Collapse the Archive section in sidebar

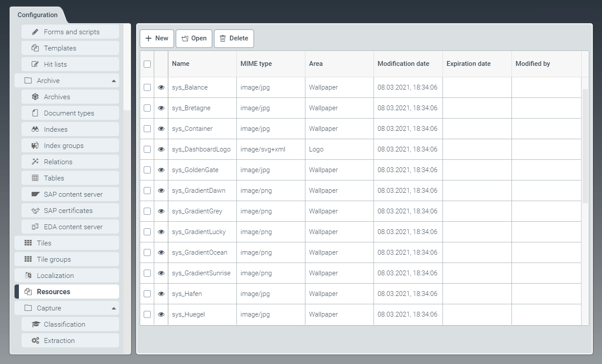(x=114, y=81)
